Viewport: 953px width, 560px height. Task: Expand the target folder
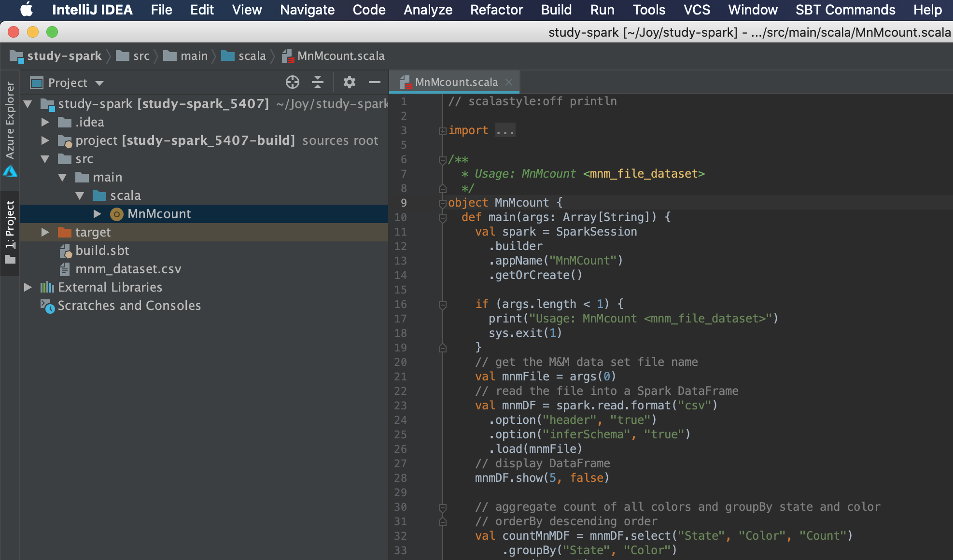[45, 232]
